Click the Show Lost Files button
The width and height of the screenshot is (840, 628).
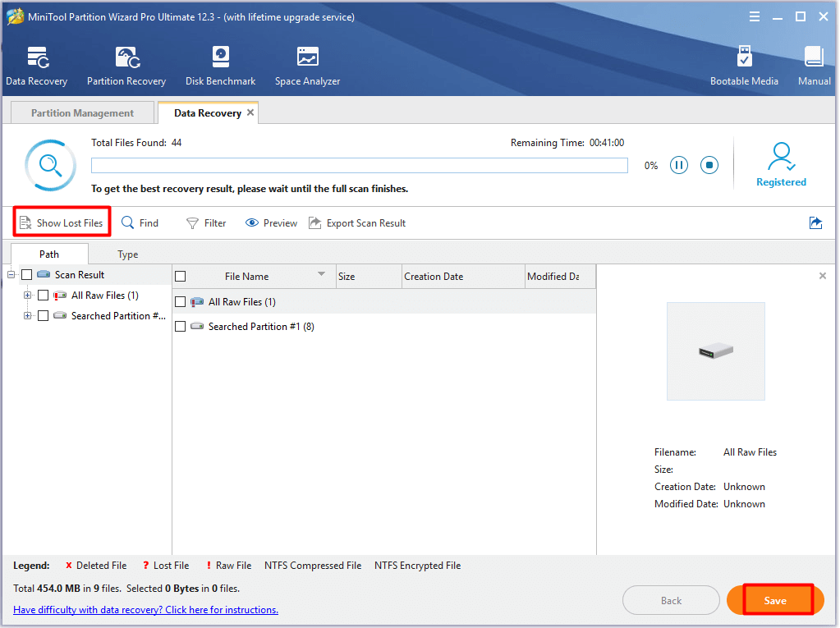click(62, 222)
